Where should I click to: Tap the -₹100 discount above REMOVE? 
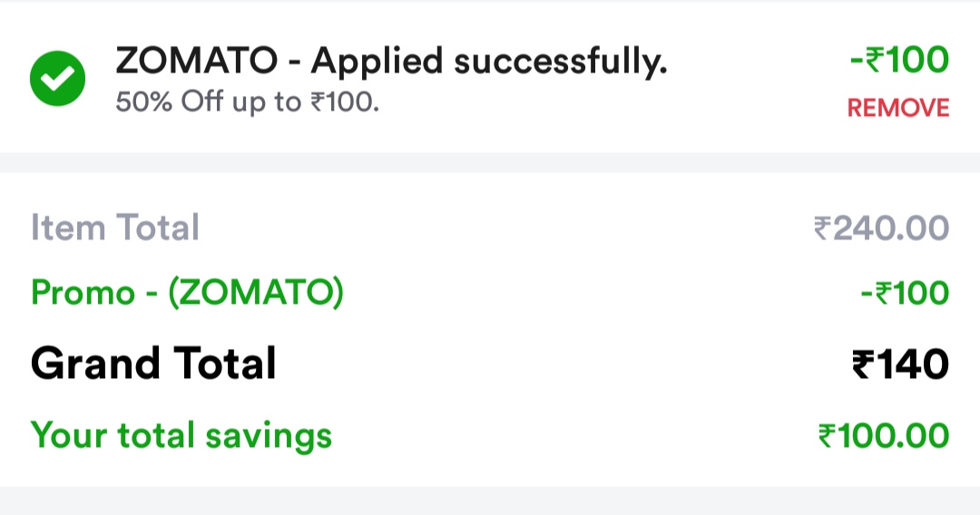[x=899, y=62]
